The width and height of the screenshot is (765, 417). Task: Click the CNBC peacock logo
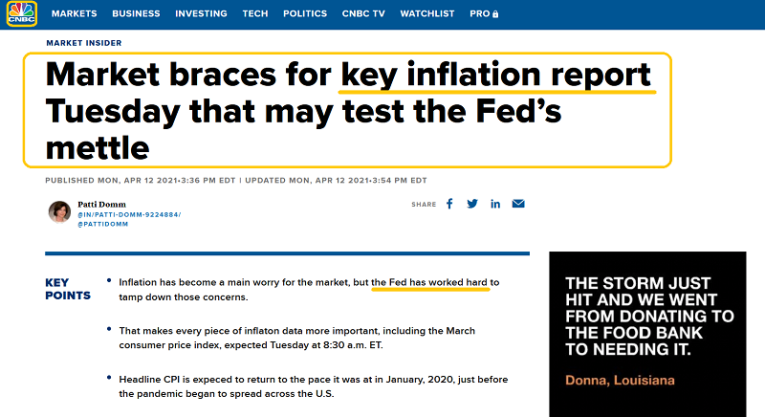[21, 14]
